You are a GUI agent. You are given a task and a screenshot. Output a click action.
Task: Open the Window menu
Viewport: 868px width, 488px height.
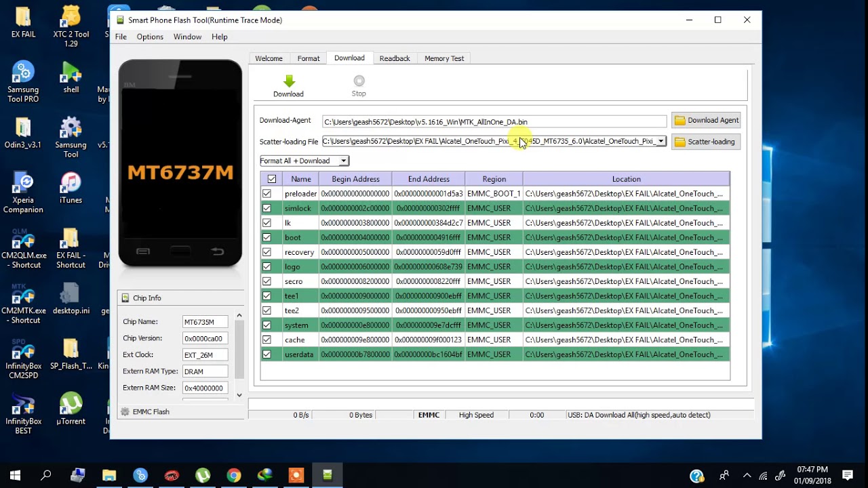[187, 37]
